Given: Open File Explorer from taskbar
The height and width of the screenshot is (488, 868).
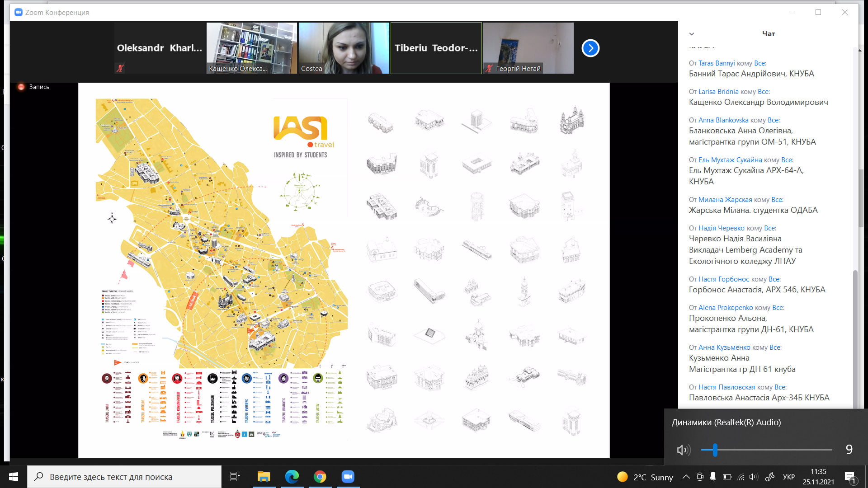Looking at the screenshot, I should coord(264,477).
